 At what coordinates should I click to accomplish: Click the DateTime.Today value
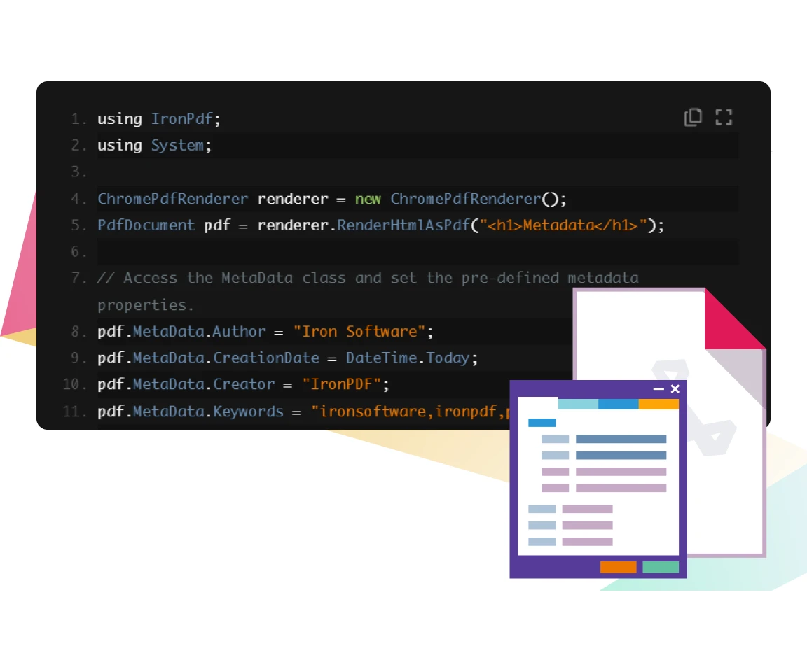[408, 358]
